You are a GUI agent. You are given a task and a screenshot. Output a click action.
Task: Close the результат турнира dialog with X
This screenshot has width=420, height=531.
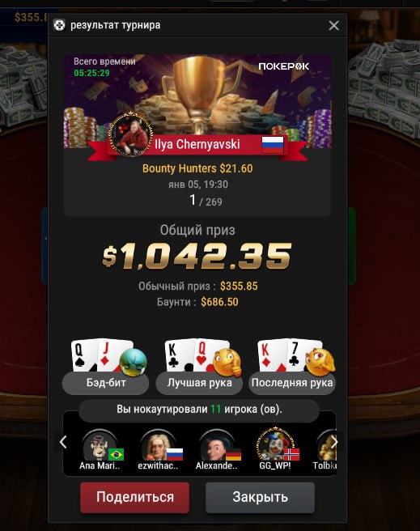333,25
